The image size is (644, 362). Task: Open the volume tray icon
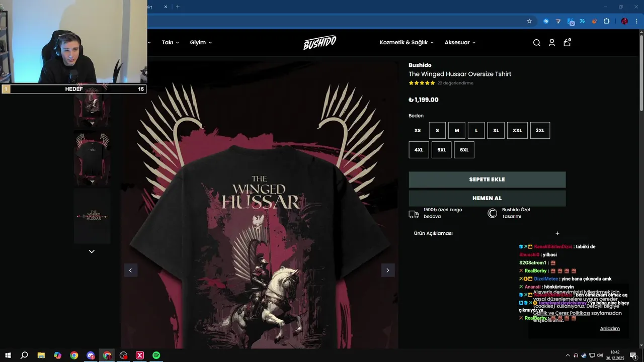click(x=600, y=355)
